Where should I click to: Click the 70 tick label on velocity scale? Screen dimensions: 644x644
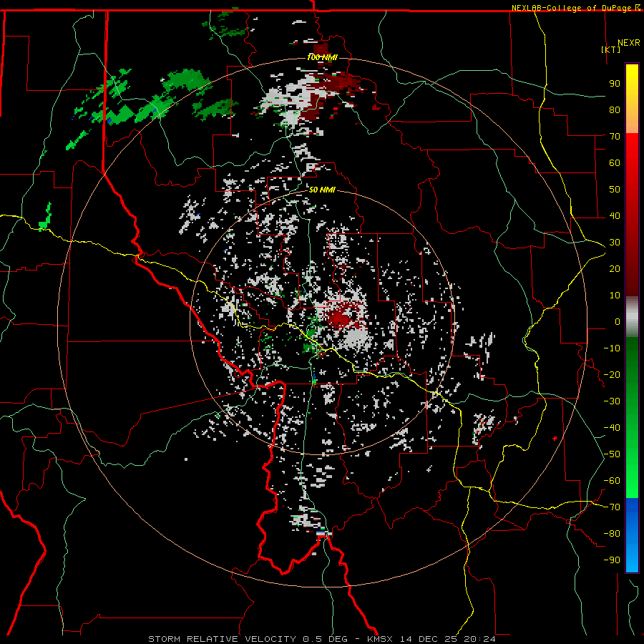tap(615, 137)
